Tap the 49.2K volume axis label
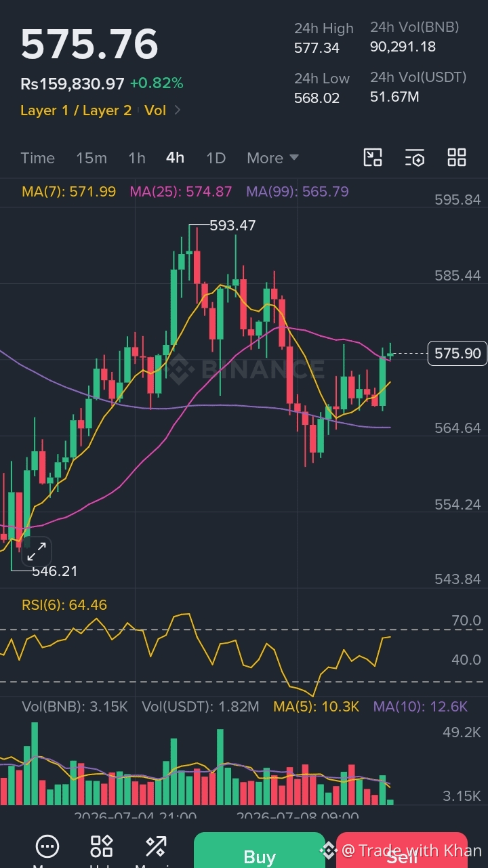 [462, 732]
